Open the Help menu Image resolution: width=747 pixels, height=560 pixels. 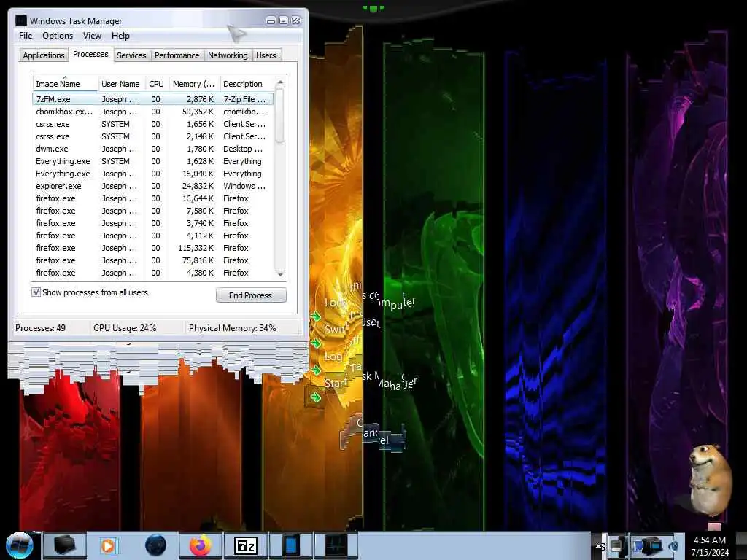point(120,36)
